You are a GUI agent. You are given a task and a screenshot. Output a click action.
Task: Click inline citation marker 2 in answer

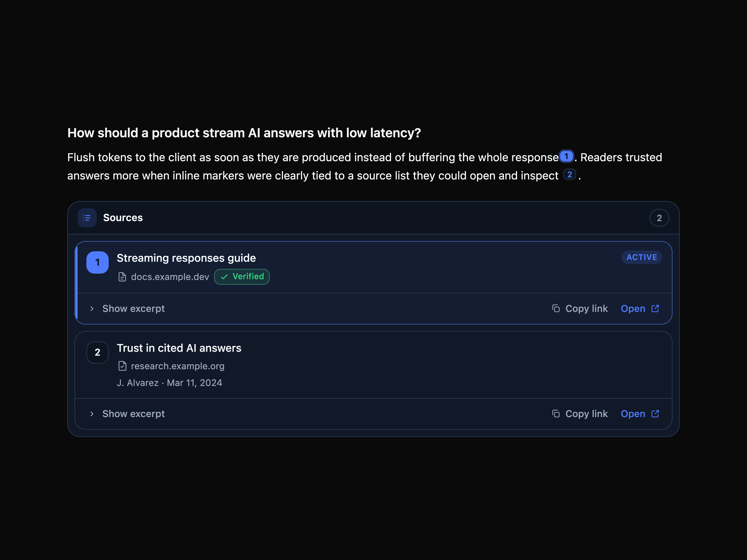tap(569, 175)
